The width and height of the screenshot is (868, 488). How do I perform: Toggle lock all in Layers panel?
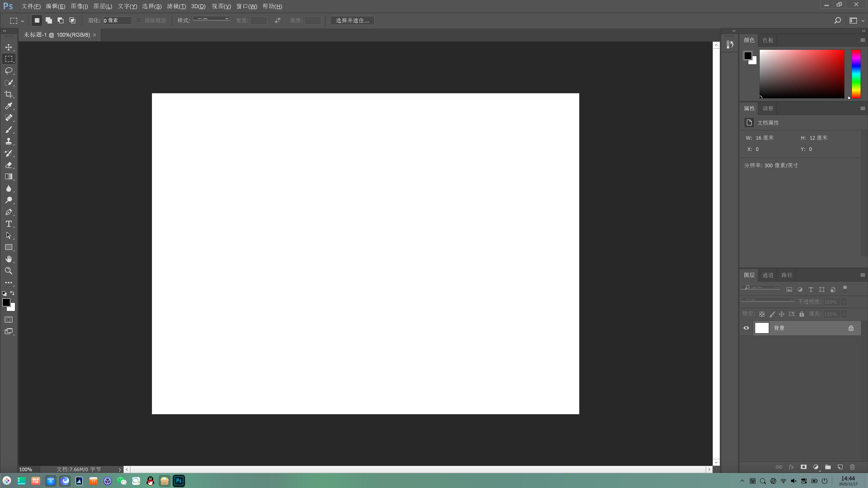(802, 314)
